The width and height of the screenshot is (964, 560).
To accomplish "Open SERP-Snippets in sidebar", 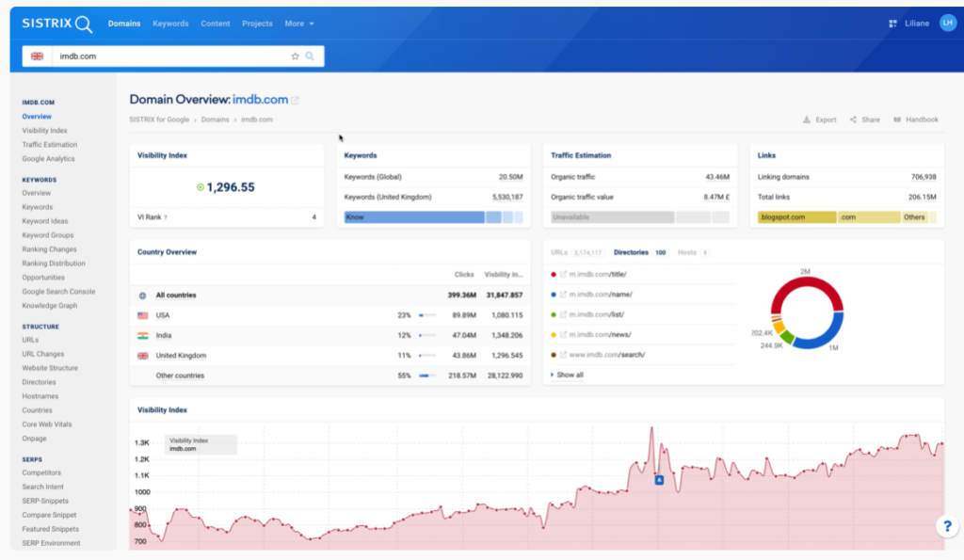I will (x=45, y=501).
